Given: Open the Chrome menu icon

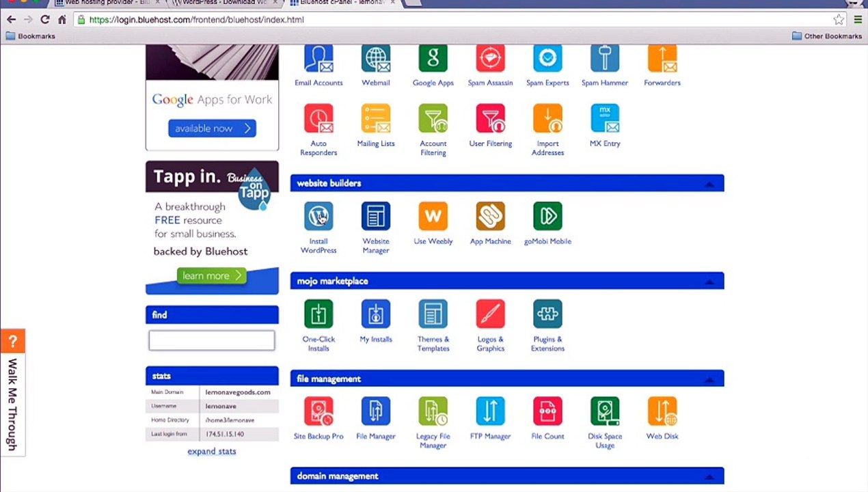Looking at the screenshot, I should click(x=858, y=20).
